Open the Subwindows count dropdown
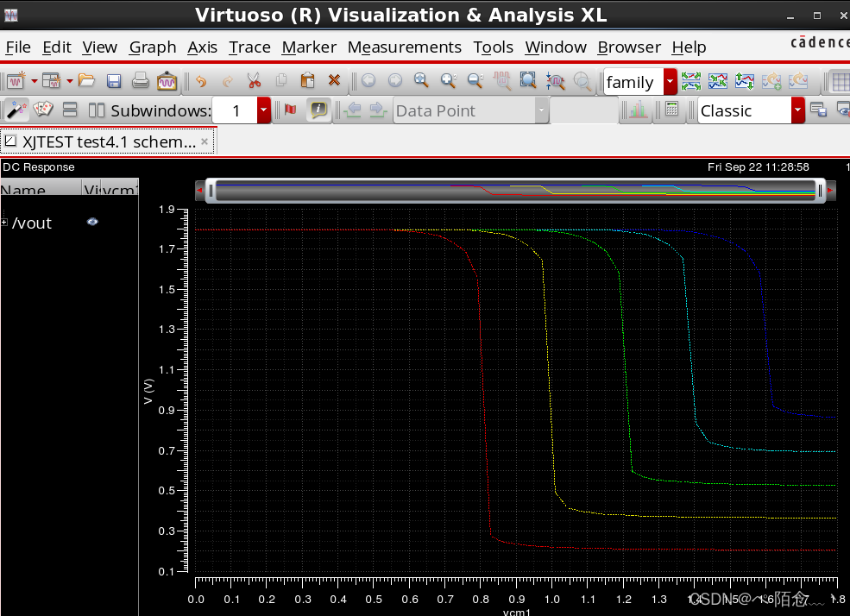This screenshot has width=850, height=616. click(x=264, y=110)
